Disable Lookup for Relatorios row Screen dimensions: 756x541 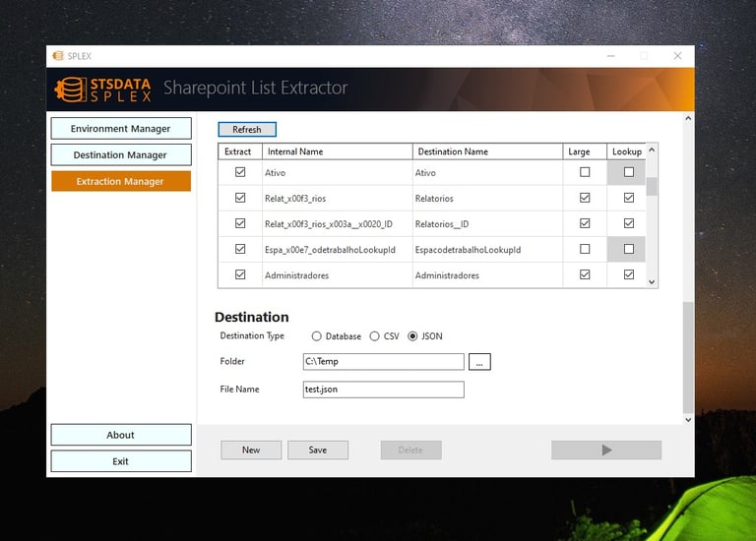click(629, 198)
